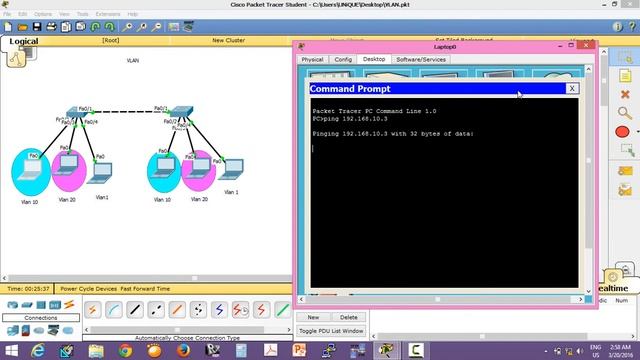Select the Switches device category
This screenshot has width=640, height=360.
(27, 305)
